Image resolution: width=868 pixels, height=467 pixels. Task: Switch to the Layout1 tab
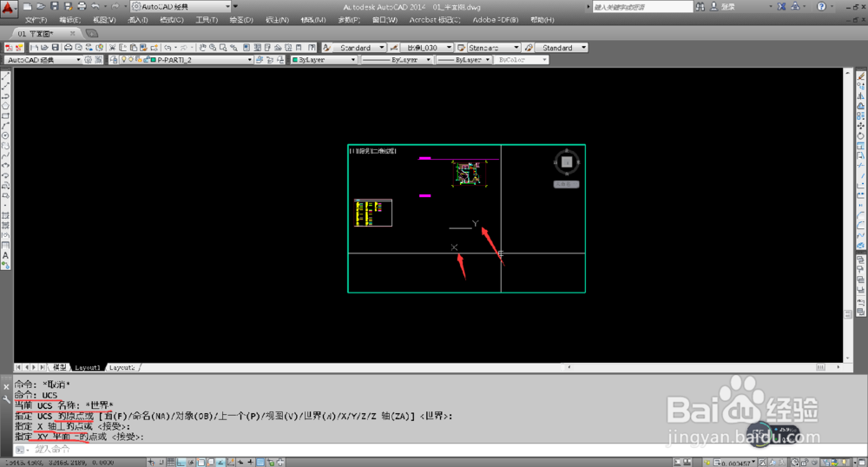pos(88,367)
